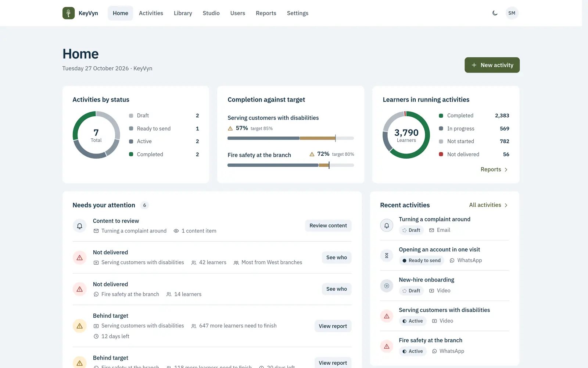Click See who for Serving customers with disabilities
This screenshot has width=588, height=368.
(337, 258)
